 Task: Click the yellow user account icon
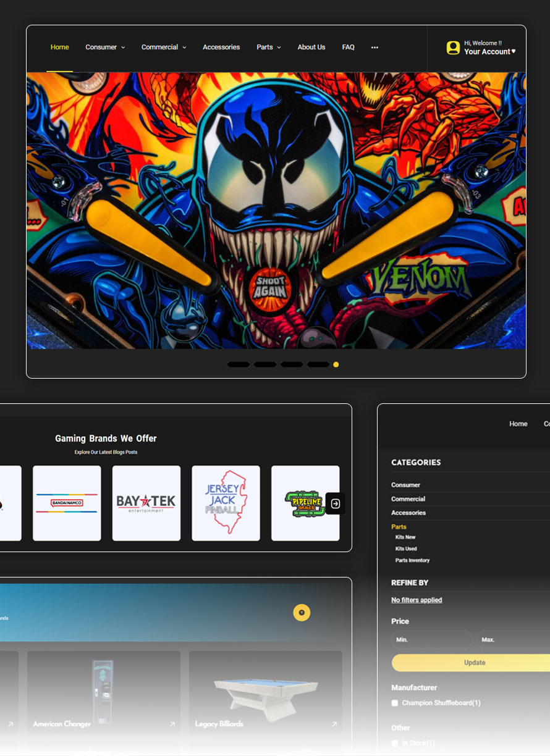(453, 48)
